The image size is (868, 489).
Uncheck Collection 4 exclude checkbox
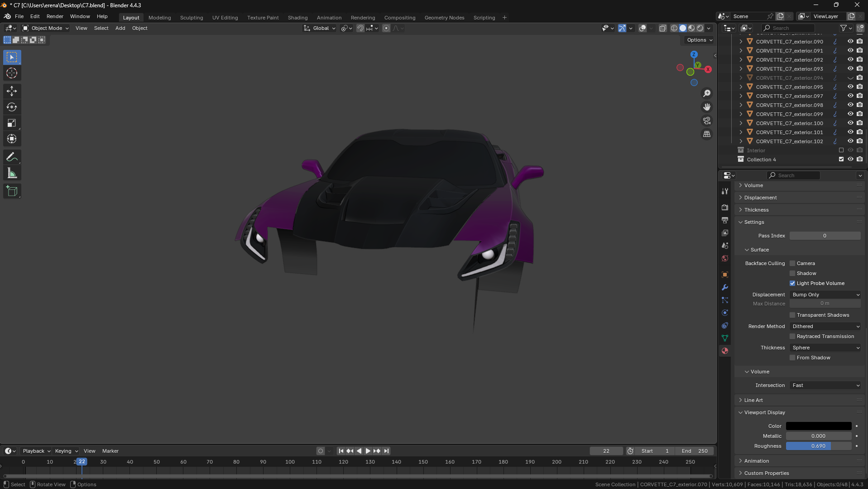point(841,159)
